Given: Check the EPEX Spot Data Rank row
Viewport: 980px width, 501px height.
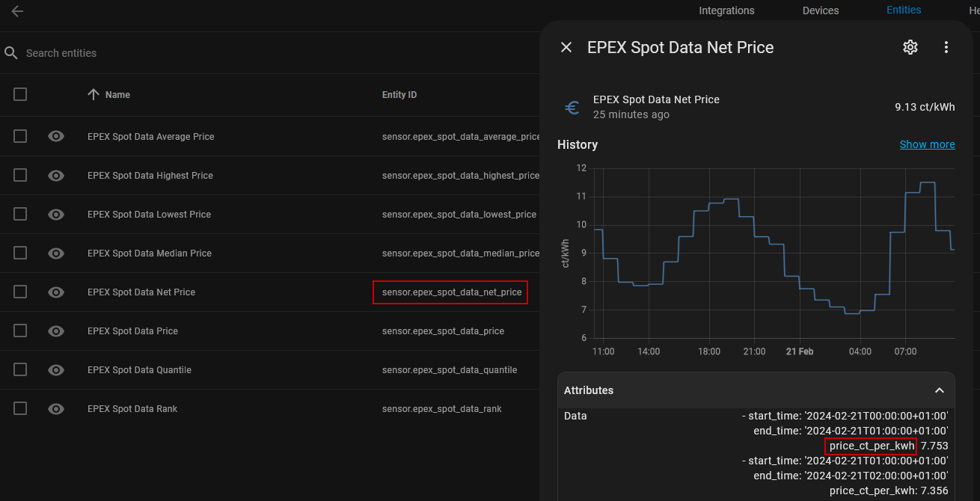Looking at the screenshot, I should coord(20,408).
